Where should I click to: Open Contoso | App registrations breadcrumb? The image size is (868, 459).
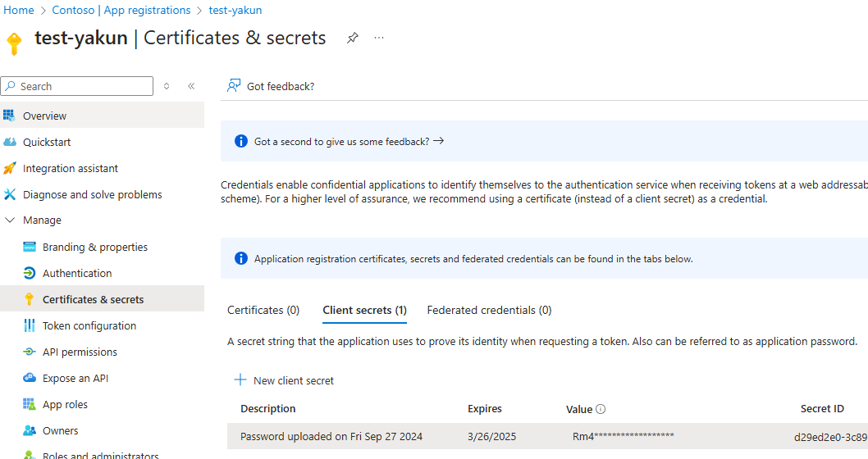[121, 11]
